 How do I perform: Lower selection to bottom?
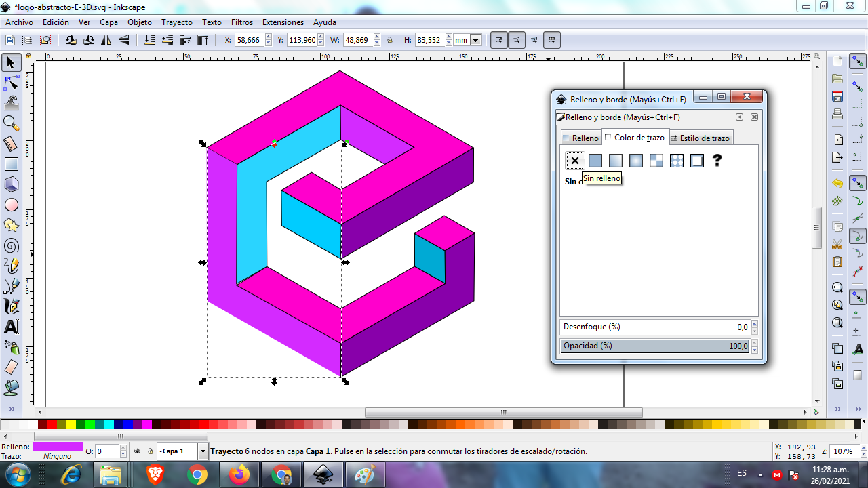pos(150,40)
